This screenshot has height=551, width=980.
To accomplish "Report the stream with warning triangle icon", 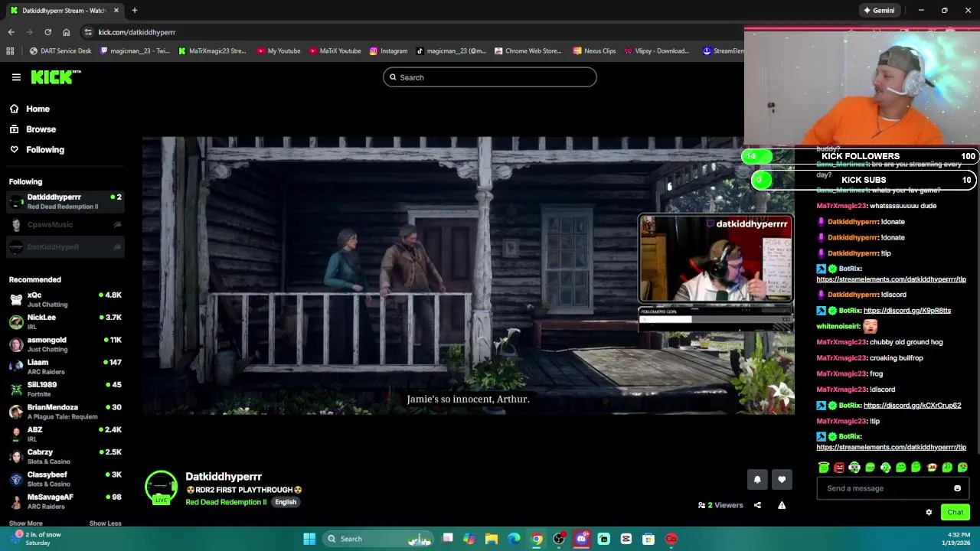I will 782,505.
